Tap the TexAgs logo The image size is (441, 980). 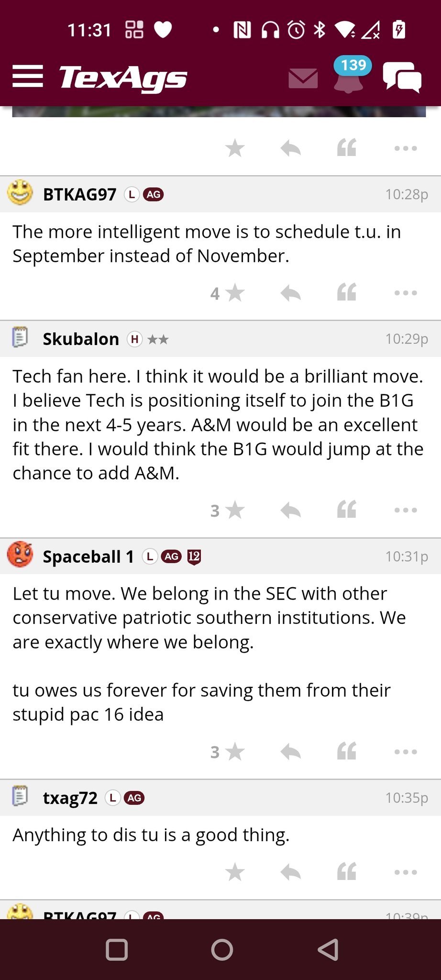pos(123,78)
